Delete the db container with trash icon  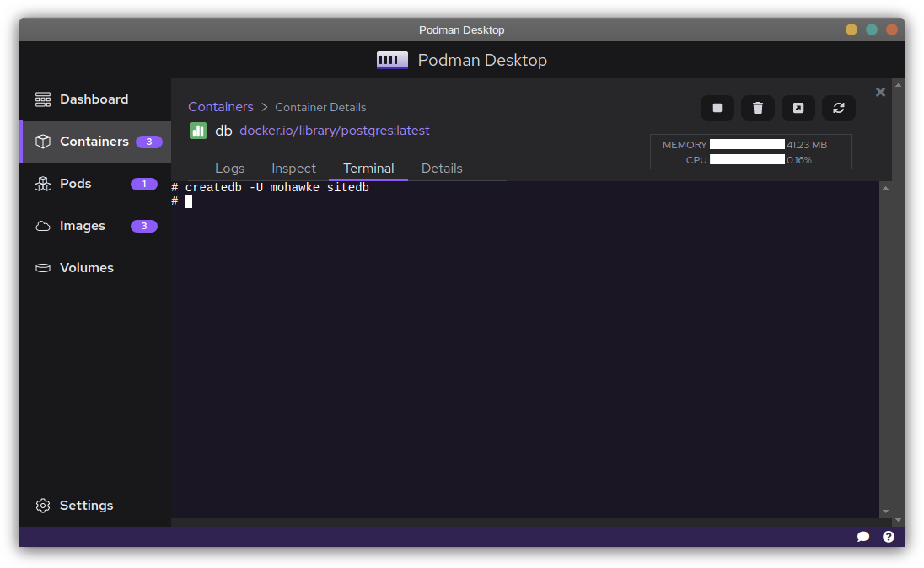click(x=758, y=108)
